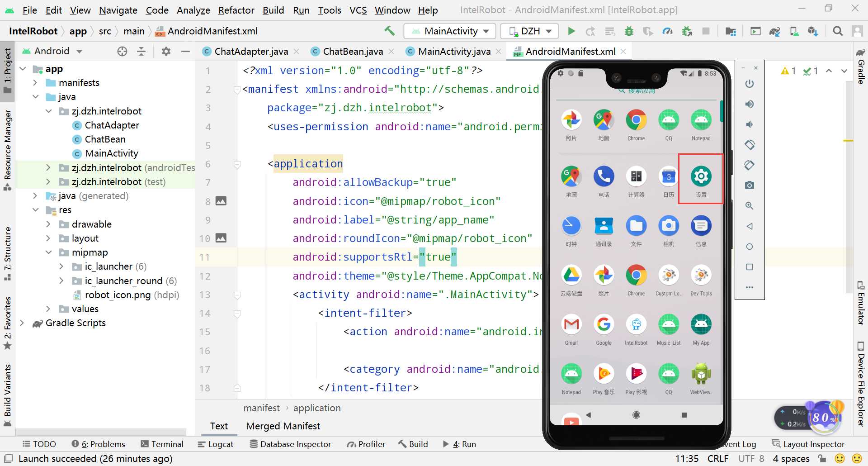
Task: Open the DZH device selector dropdown
Action: click(530, 31)
